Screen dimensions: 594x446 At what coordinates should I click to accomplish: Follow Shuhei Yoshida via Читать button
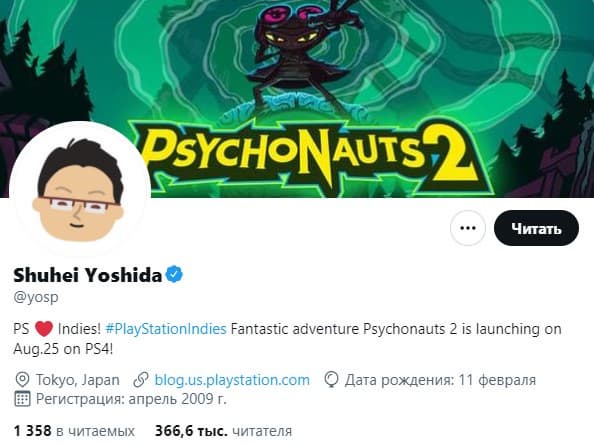click(536, 228)
